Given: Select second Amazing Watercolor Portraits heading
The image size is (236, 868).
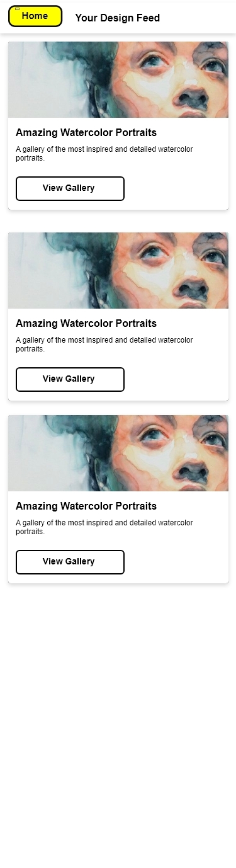Looking at the screenshot, I should pos(86,323).
